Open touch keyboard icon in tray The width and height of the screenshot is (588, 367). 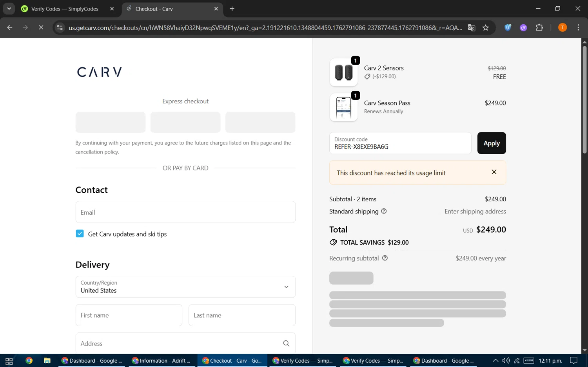tap(529, 361)
